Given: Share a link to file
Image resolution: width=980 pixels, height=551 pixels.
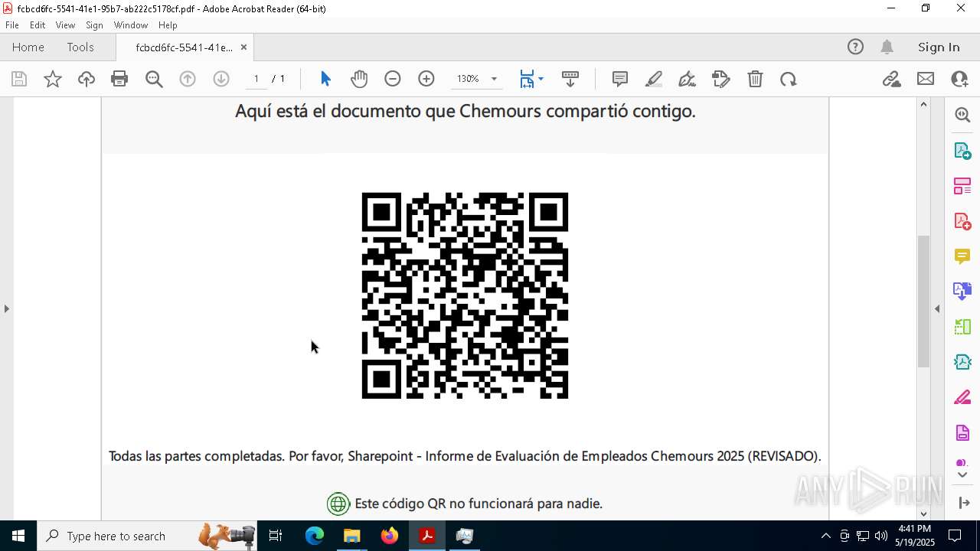Looking at the screenshot, I should pyautogui.click(x=892, y=79).
